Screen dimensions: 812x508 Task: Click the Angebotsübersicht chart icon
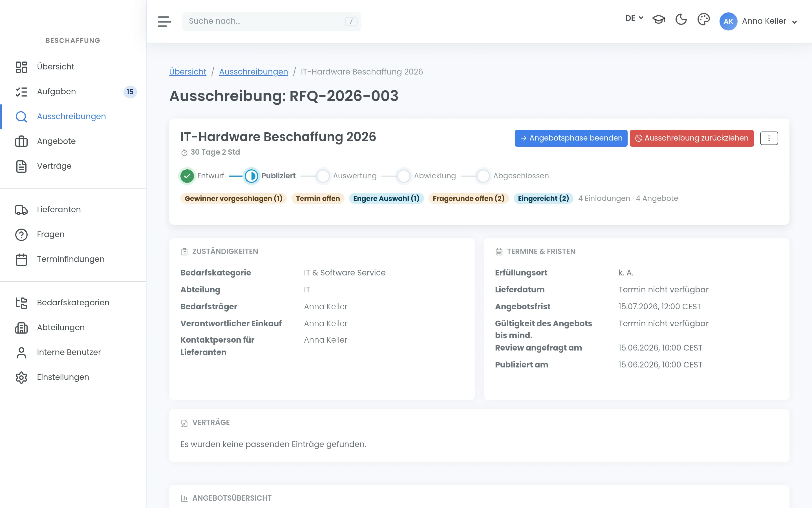(184, 498)
